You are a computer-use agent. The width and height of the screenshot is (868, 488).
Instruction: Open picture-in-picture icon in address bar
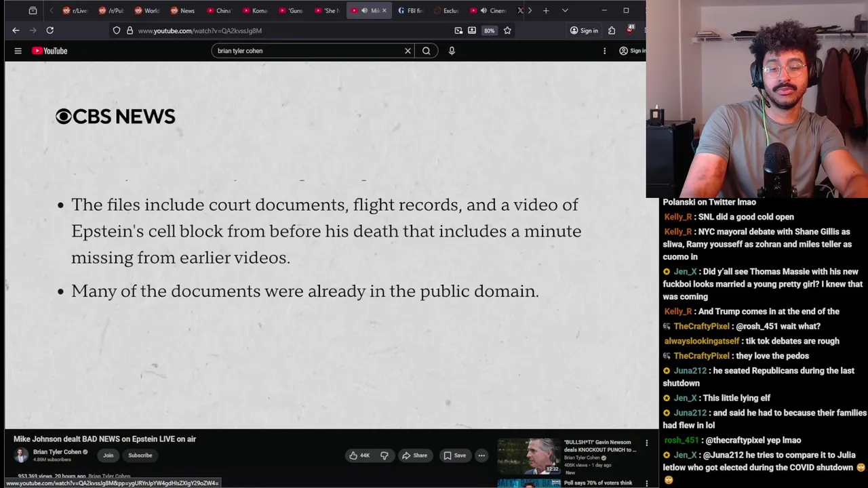(x=458, y=30)
